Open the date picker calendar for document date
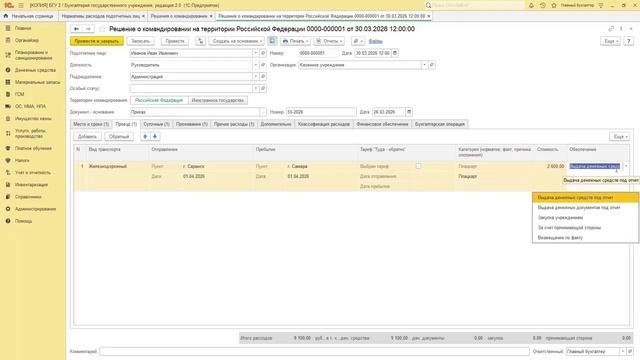Image resolution: width=640 pixels, height=360 pixels. [x=395, y=53]
